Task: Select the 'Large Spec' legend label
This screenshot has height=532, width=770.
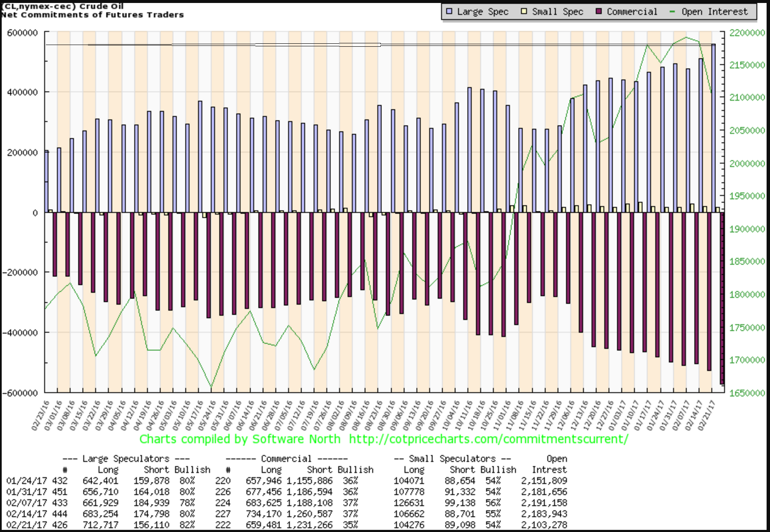Action: [483, 12]
